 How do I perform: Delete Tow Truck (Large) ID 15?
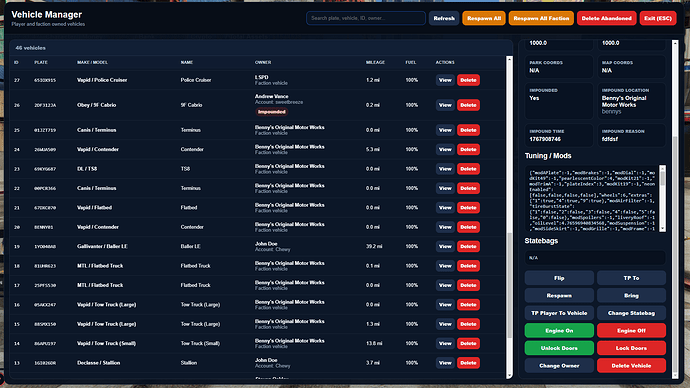[468, 324]
